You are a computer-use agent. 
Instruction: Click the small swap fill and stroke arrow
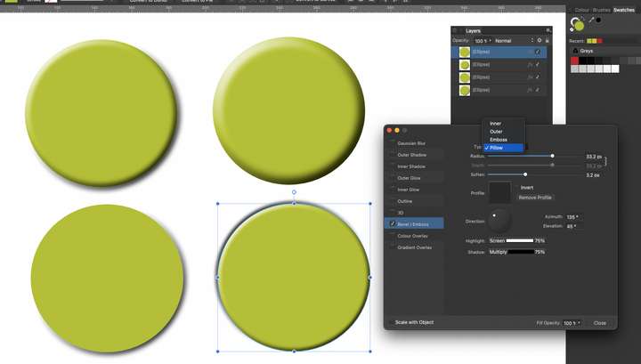[x=582, y=19]
